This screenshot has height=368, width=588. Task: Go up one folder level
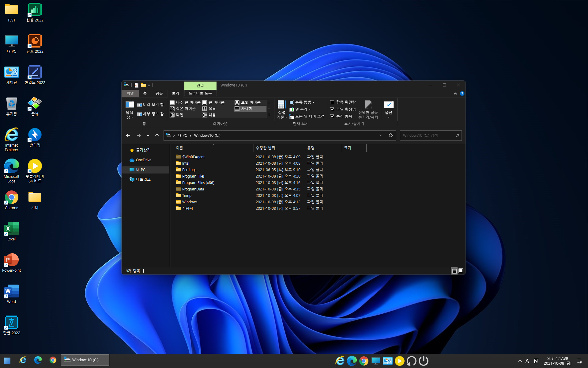157,136
